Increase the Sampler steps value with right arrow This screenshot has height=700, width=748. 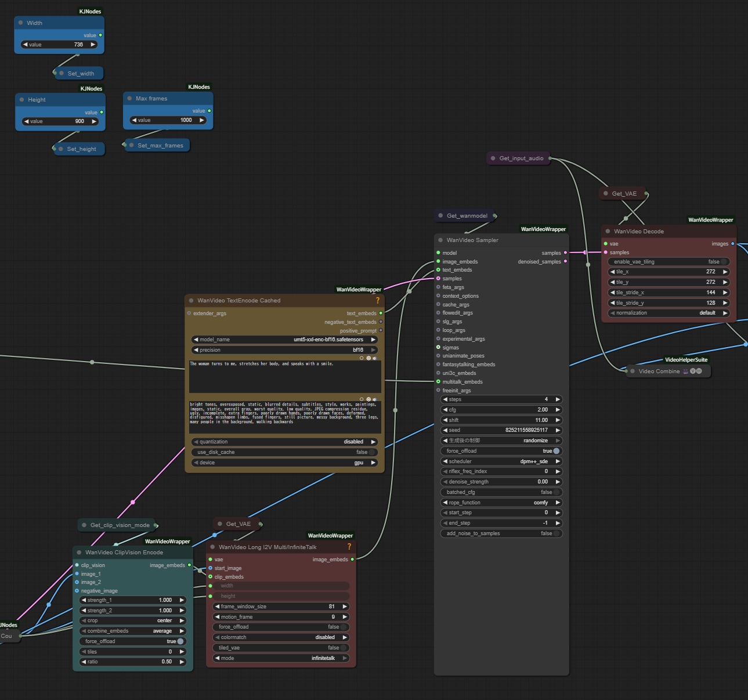558,399
